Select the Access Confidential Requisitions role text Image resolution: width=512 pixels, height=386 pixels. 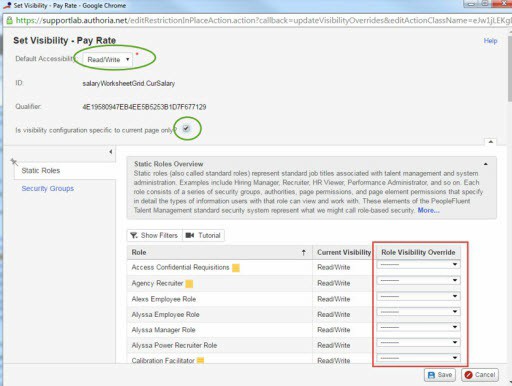[x=180, y=267]
